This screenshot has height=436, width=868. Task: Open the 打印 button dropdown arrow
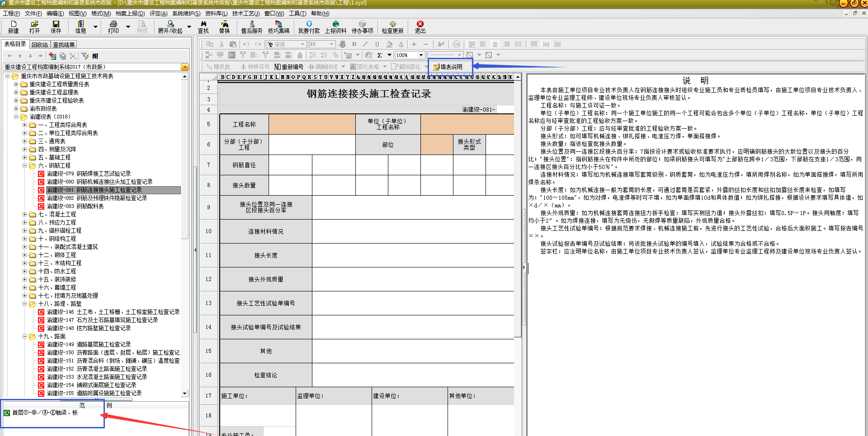pos(128,27)
